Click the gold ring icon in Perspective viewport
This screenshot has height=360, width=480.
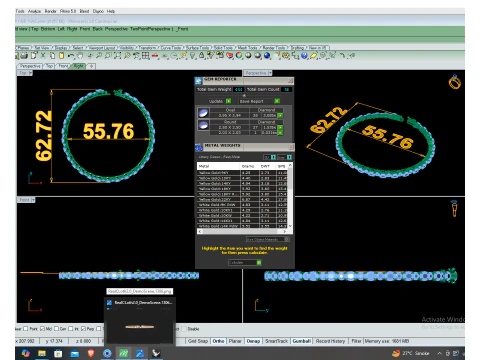point(455,82)
